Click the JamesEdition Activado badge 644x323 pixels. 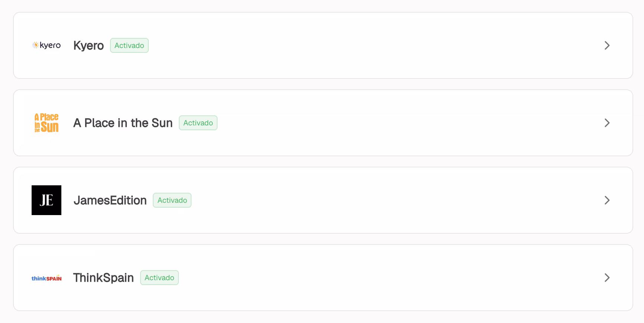(172, 200)
